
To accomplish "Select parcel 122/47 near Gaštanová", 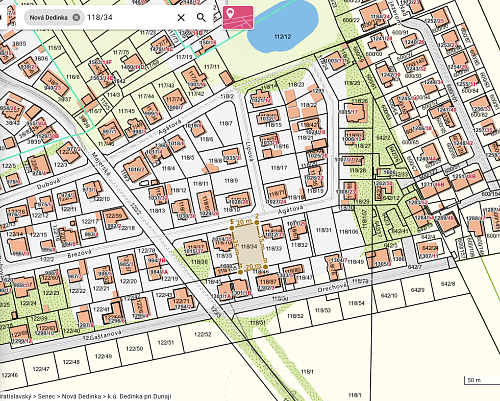I will point(41,369).
